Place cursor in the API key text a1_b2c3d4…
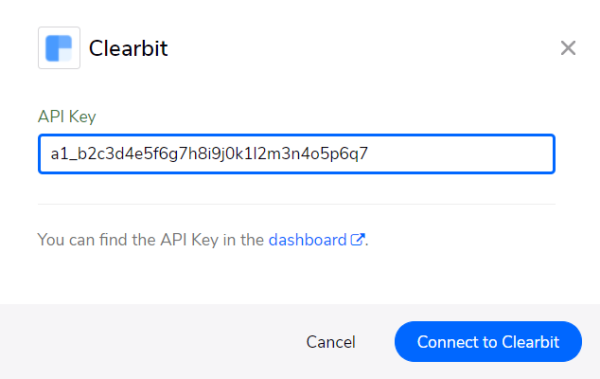This screenshot has width=600, height=379. (209, 154)
